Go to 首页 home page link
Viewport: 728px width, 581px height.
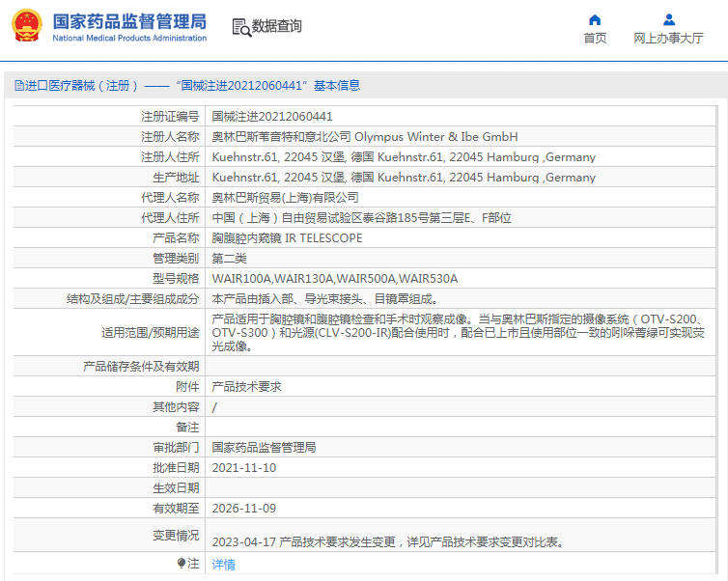coord(595,39)
